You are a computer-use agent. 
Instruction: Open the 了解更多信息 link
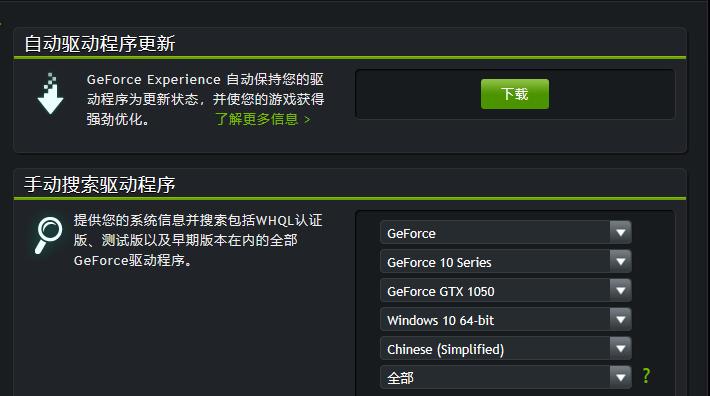[x=263, y=119]
